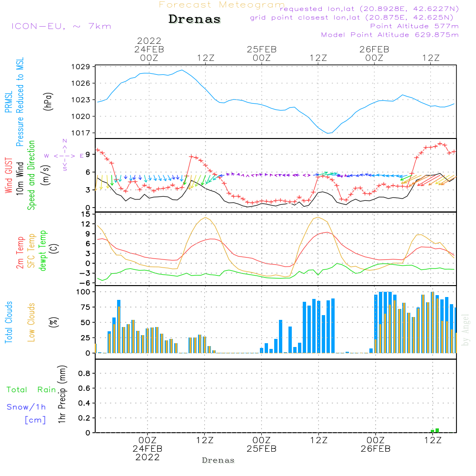This screenshot has height=476, width=476.
Task: Click the "26FEB" date label under the chart
Action: click(376, 449)
